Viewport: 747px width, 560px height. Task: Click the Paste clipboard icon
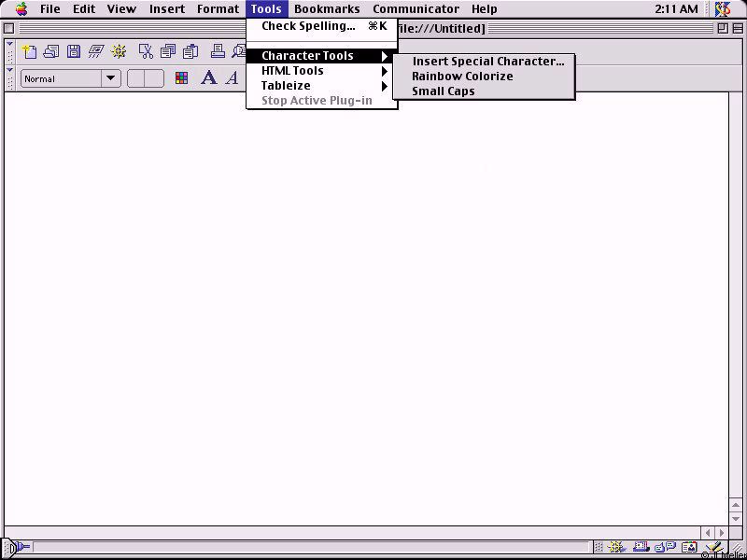click(190, 51)
